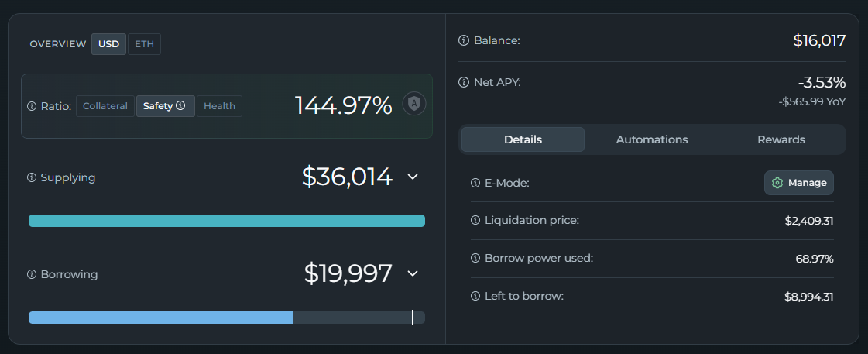Image resolution: width=868 pixels, height=354 pixels.
Task: Click the Borrowing usage progress bar
Action: (x=226, y=318)
